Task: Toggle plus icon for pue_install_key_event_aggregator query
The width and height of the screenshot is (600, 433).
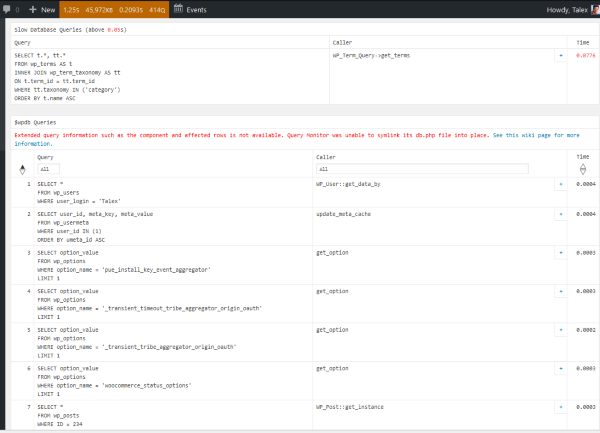Action: 560,252
